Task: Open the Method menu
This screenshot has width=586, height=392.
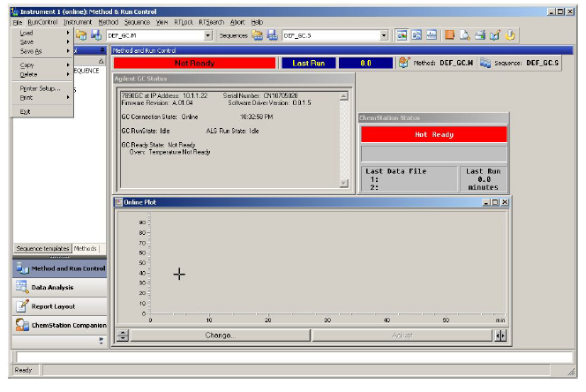Action: point(109,22)
